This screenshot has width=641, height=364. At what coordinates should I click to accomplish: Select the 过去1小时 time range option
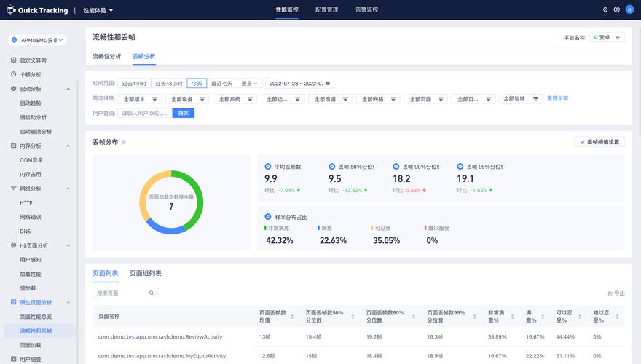(134, 84)
